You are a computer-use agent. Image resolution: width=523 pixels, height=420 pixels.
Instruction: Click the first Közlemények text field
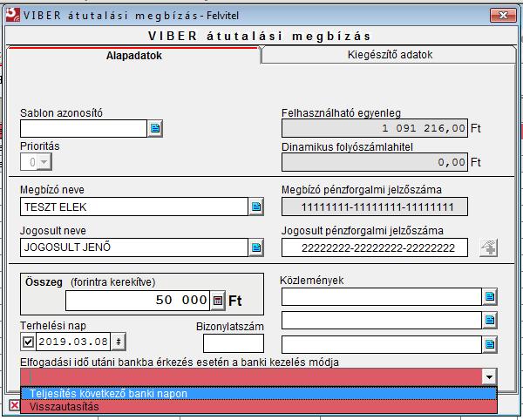click(382, 296)
